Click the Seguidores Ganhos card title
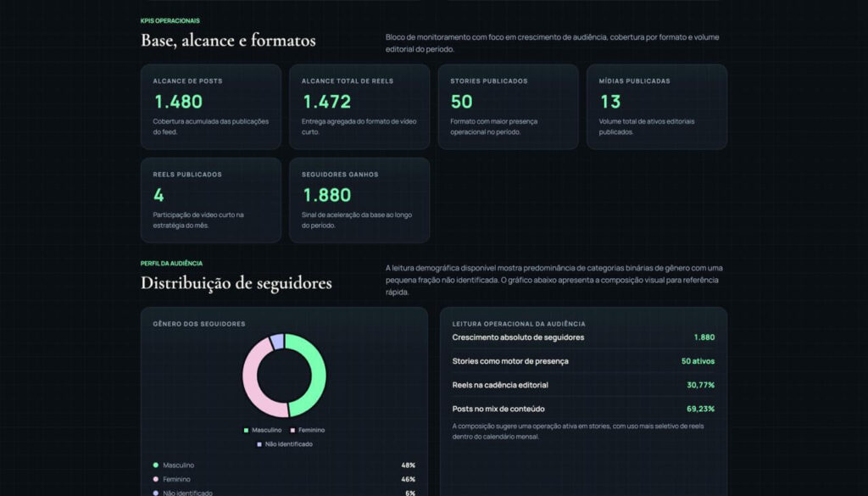 [x=340, y=175]
